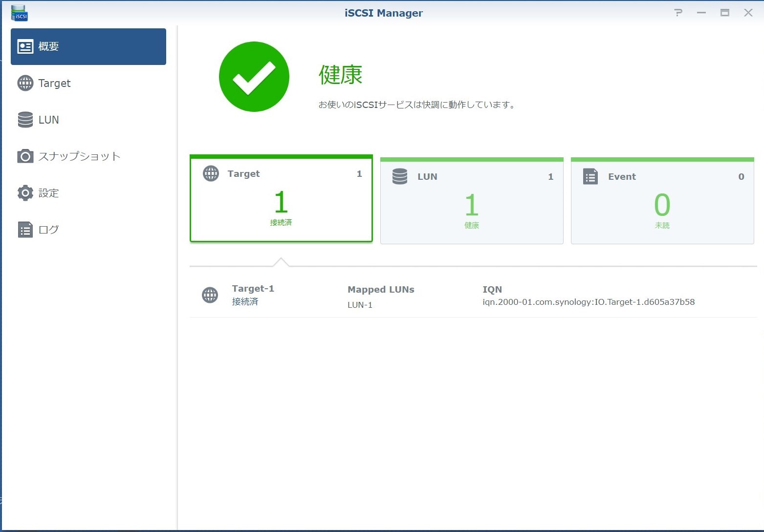This screenshot has width=764, height=532.
Task: Click the globe icon next to Target-1
Action: point(210,295)
